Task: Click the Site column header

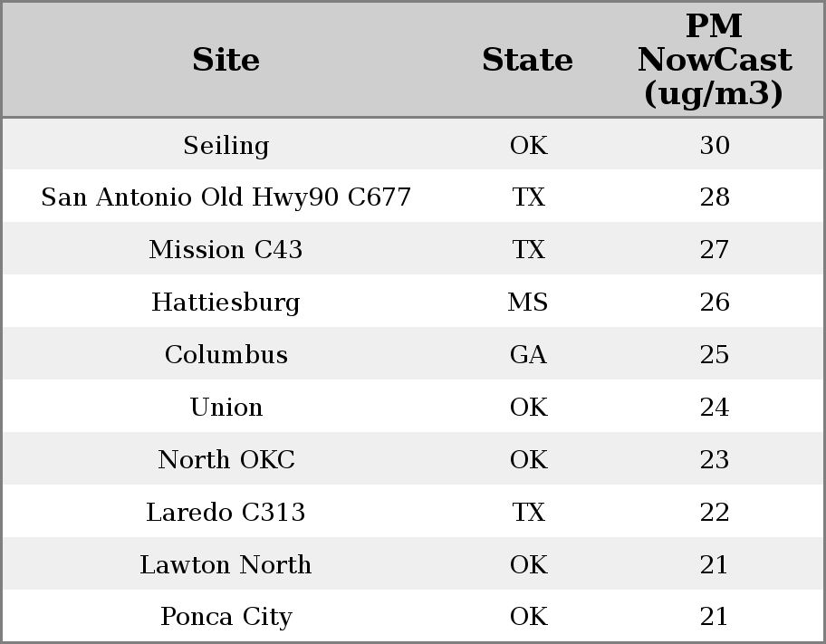Action: click(226, 61)
